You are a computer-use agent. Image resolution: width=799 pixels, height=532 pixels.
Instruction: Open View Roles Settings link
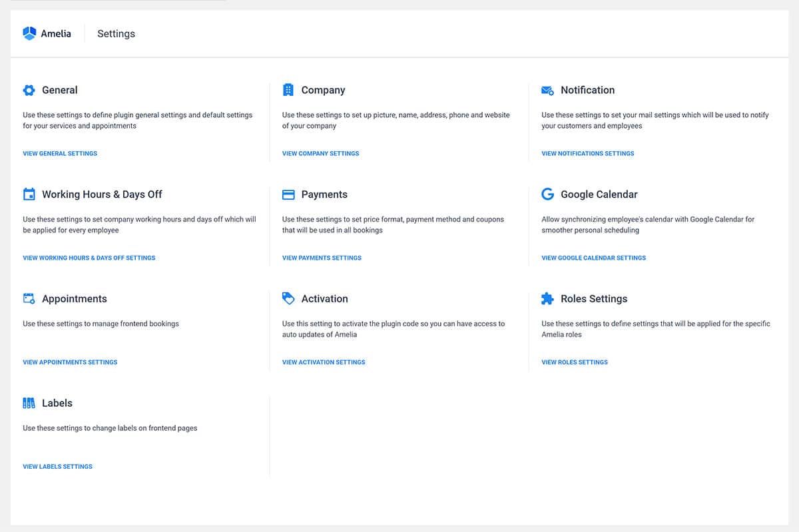click(x=574, y=362)
